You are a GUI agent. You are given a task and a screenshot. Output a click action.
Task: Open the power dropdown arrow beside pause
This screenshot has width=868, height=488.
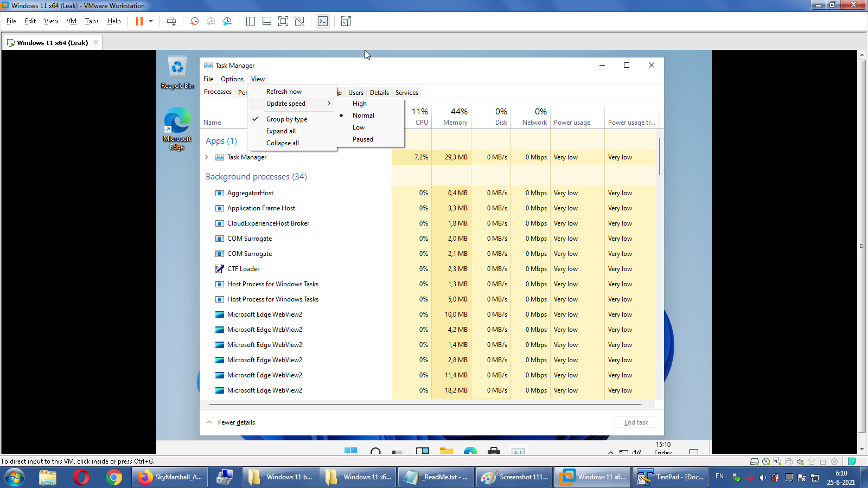(151, 21)
